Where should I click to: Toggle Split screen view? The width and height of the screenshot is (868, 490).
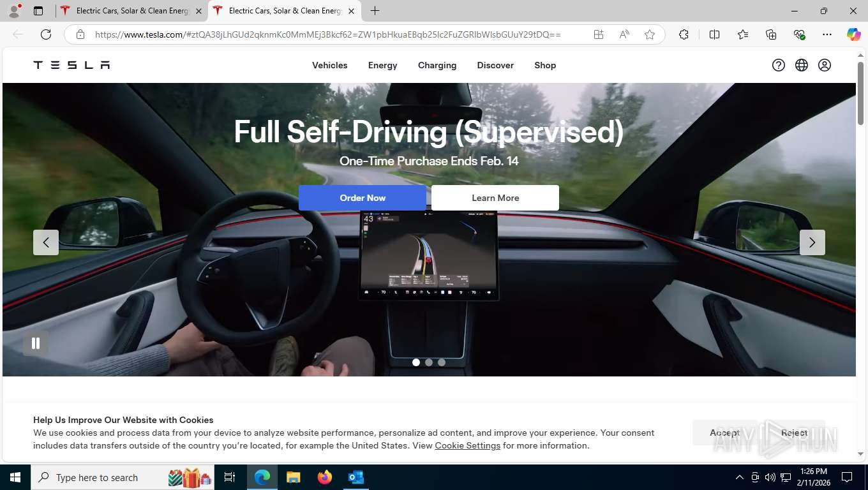715,34
